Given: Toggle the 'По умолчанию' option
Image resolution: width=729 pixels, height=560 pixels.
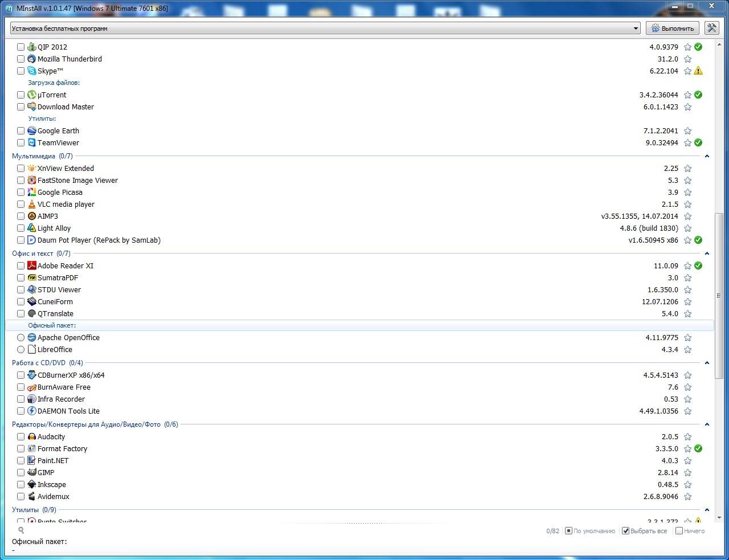Looking at the screenshot, I should (590, 530).
